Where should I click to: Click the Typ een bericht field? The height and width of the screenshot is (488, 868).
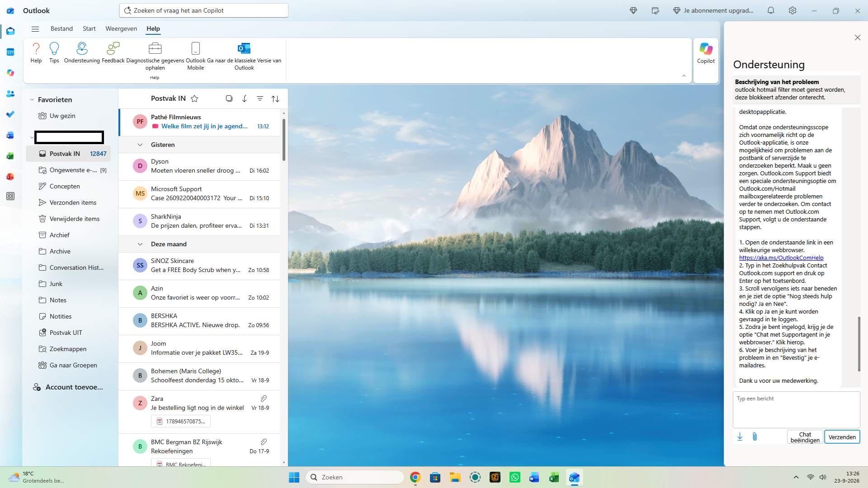tap(796, 410)
